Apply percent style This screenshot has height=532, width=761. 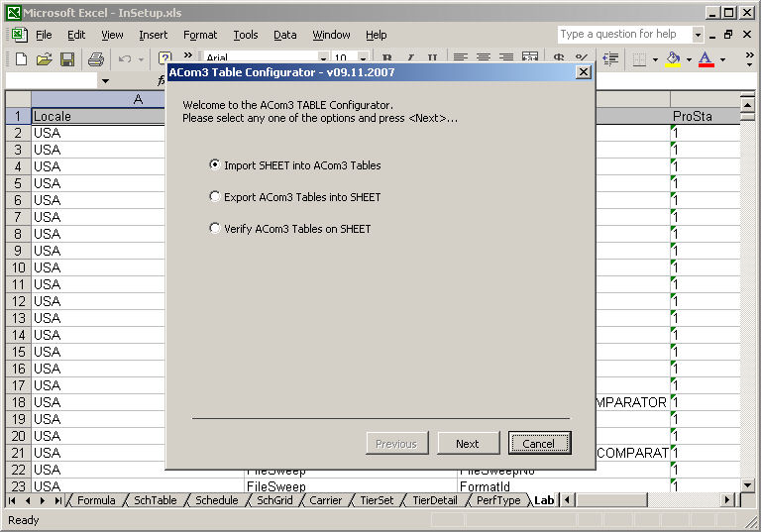point(581,58)
